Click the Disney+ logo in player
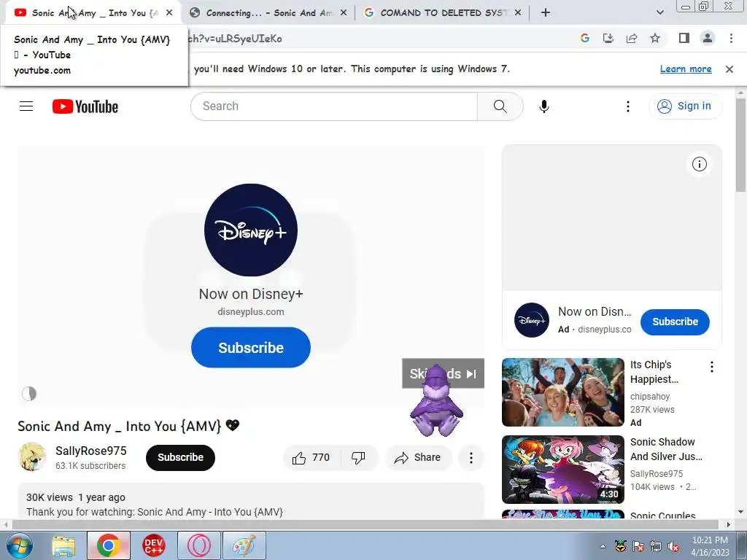Screen dimensions: 747x560 [251, 230]
